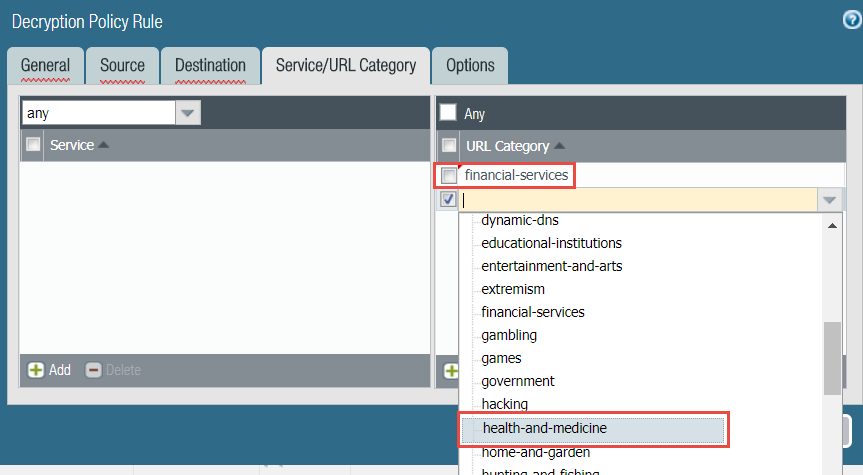The height and width of the screenshot is (475, 863).
Task: Uncheck the checkbox beside the empty category row
Action: tap(449, 199)
